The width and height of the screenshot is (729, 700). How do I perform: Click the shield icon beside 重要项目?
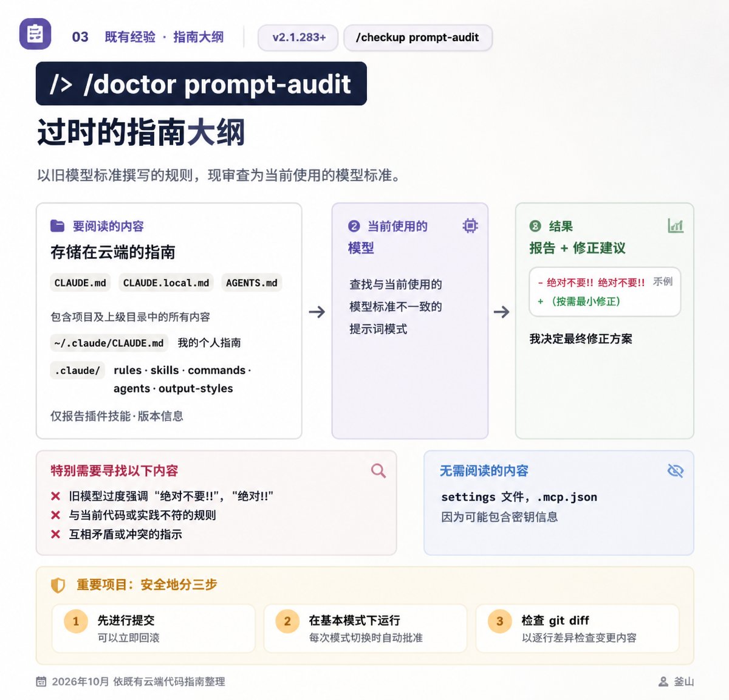pos(58,585)
